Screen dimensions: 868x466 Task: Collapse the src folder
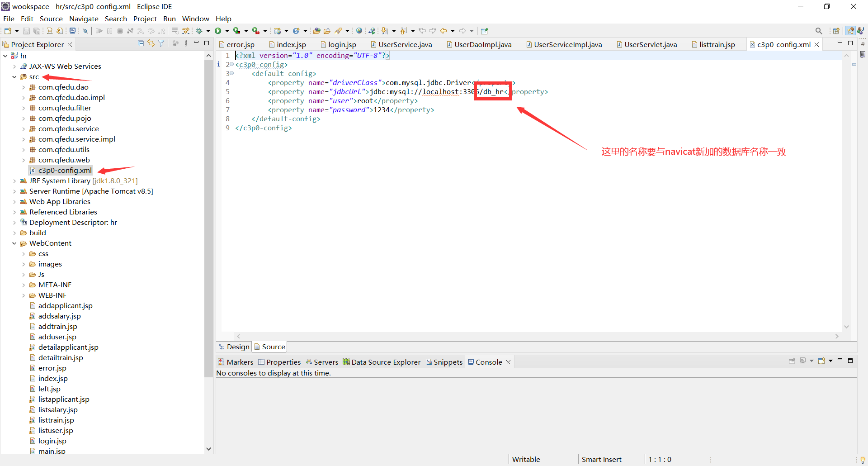pyautogui.click(x=14, y=77)
